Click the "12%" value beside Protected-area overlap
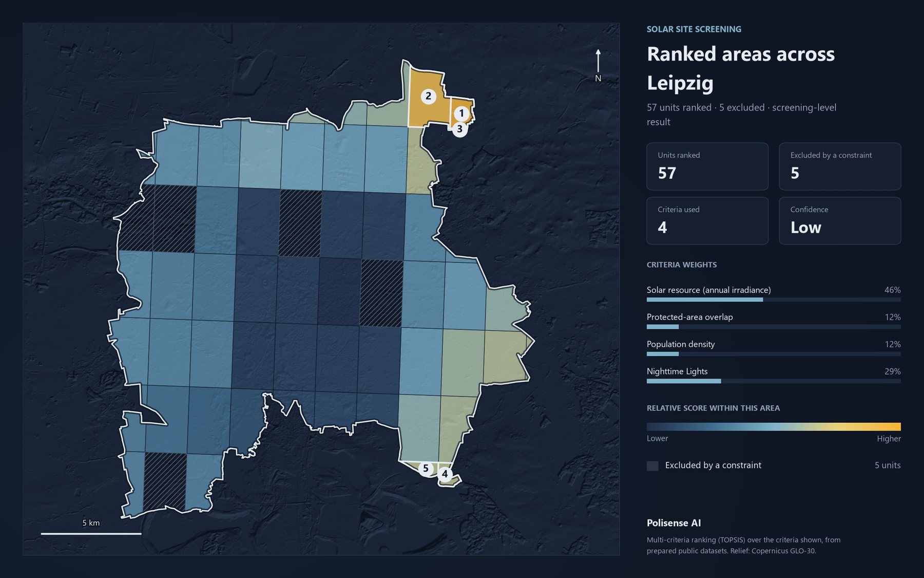Viewport: 924px width, 578px height. coord(893,317)
